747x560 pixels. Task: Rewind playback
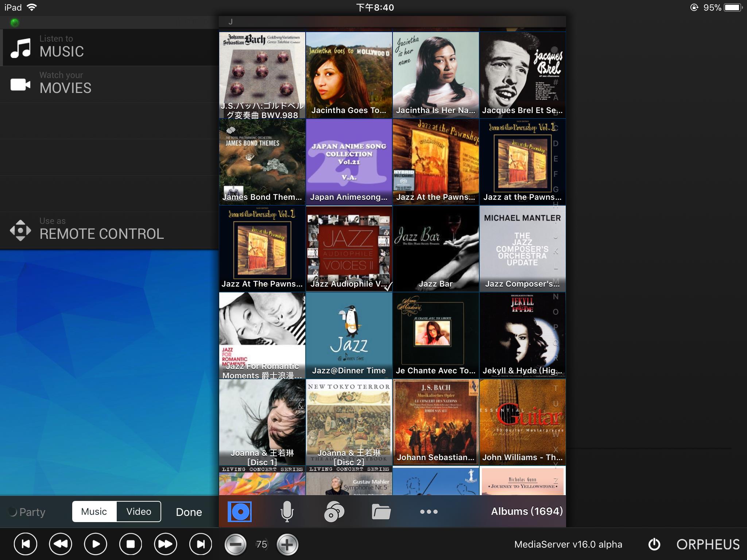tap(61, 544)
